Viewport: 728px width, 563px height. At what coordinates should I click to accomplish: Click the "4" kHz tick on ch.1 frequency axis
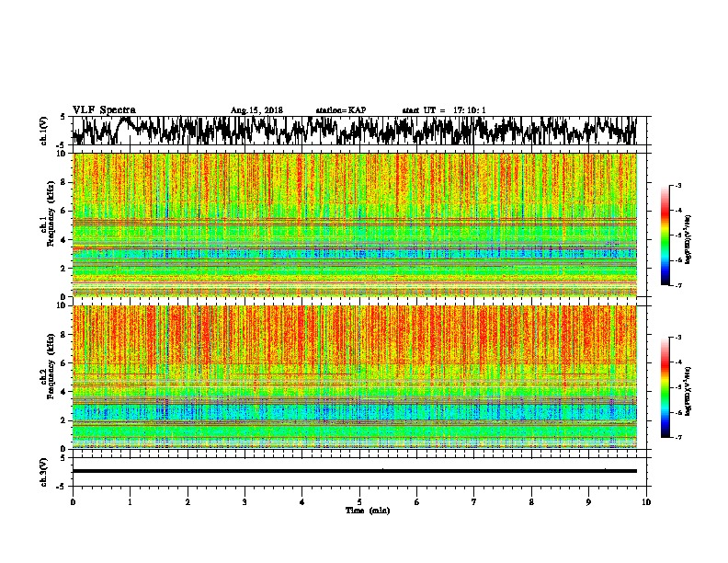63,240
